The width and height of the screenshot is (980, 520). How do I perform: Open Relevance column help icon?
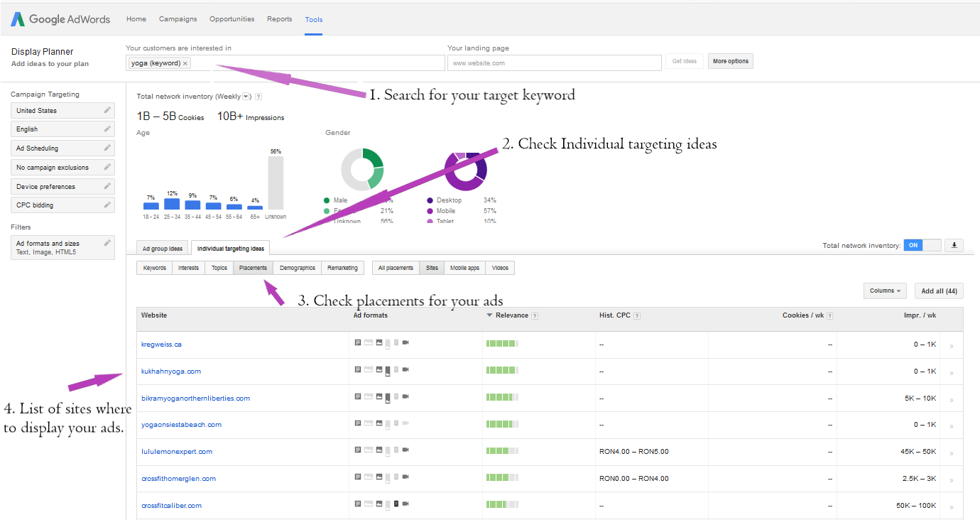coord(535,316)
